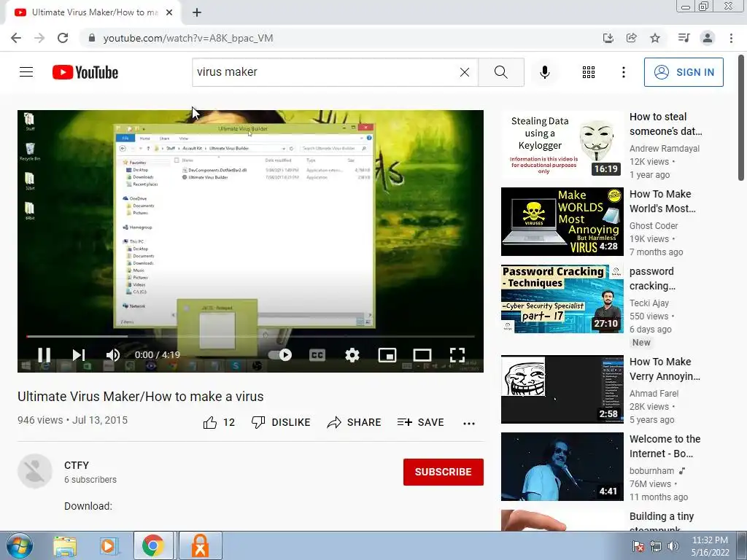
Task: Open the YouTube hamburger guide menu
Action: pos(26,72)
